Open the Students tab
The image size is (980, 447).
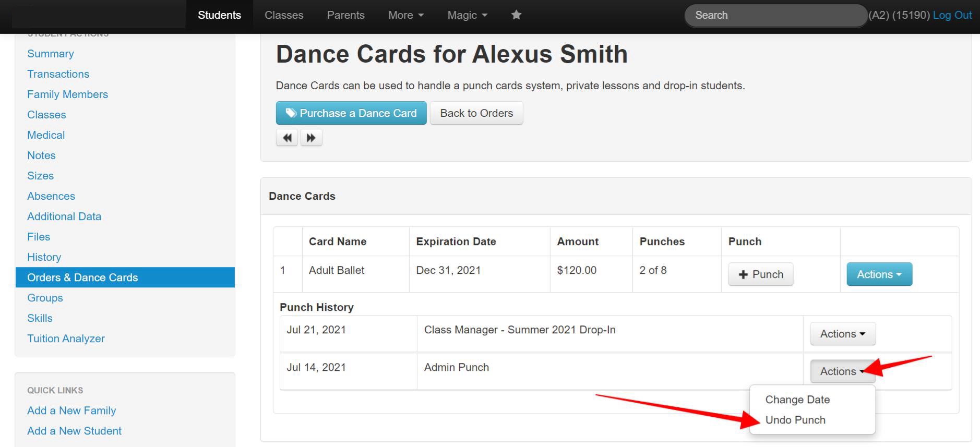coord(219,15)
